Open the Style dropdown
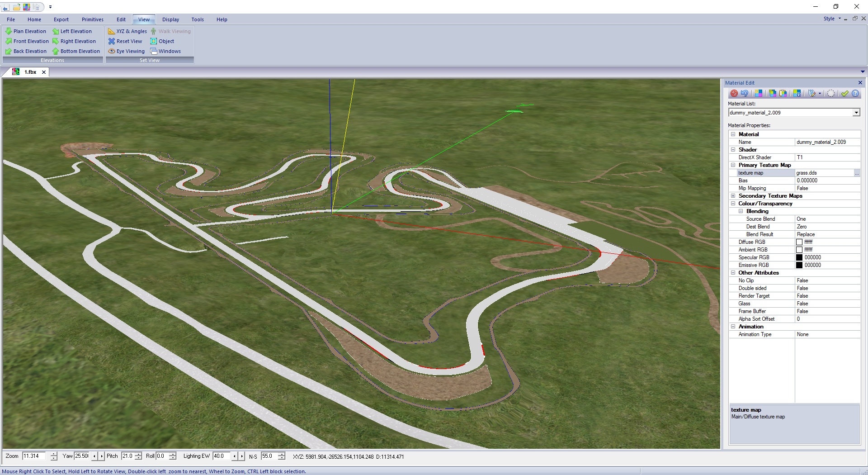Image resolution: width=868 pixels, height=475 pixels. click(x=832, y=19)
